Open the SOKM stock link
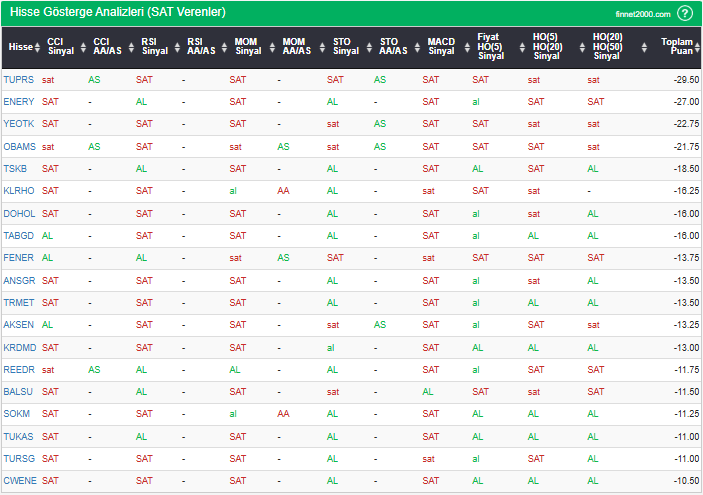The image size is (703, 495). pos(17,414)
